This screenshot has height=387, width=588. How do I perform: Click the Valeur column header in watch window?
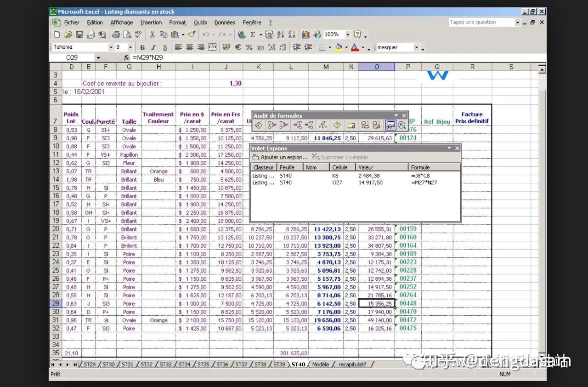point(382,167)
